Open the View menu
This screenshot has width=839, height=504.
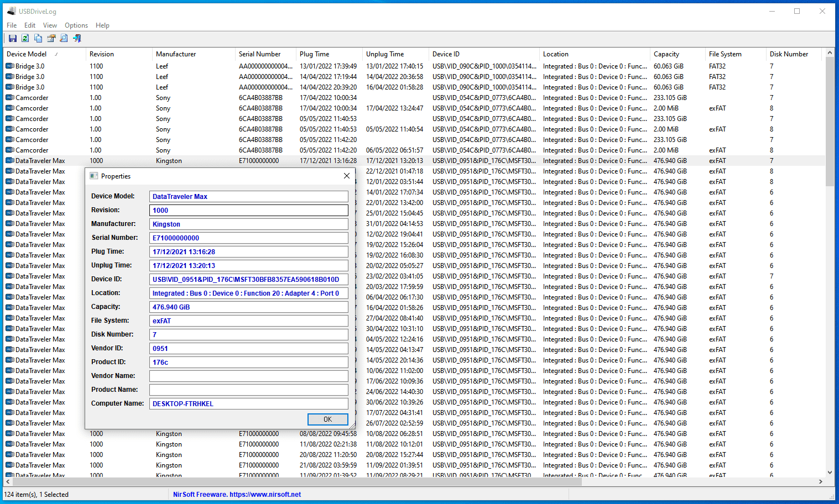(50, 25)
